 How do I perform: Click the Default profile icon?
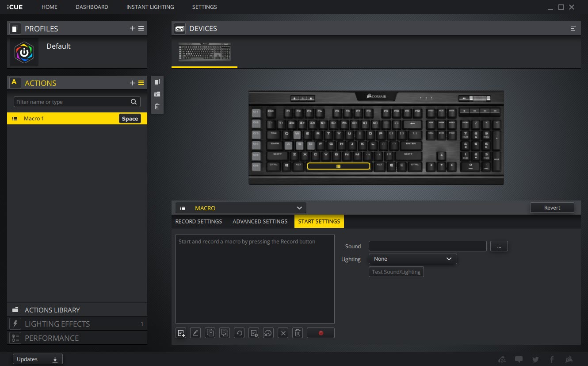click(x=24, y=53)
